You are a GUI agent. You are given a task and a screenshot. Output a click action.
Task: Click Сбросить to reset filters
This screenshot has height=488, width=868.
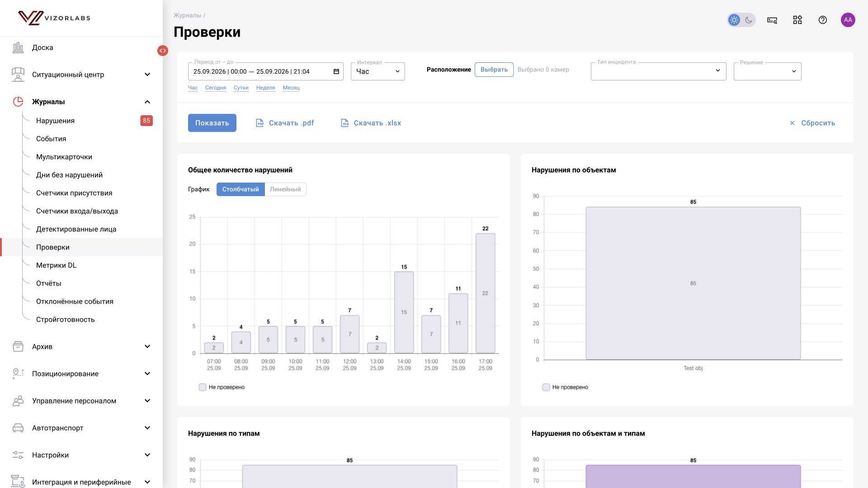coord(812,123)
